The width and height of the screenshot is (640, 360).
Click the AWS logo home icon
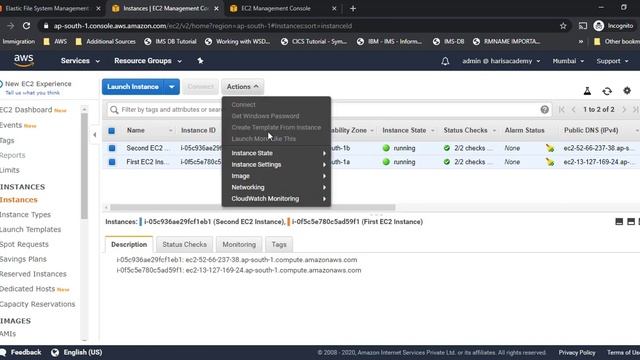[24, 61]
